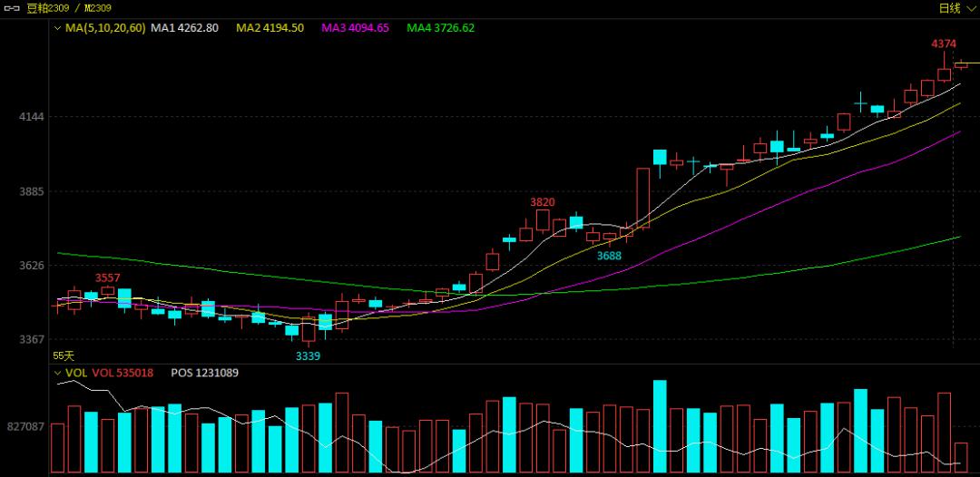Screen dimensions: 980x477
Task: Click the 827087 volume axis label
Action: [x=25, y=426]
